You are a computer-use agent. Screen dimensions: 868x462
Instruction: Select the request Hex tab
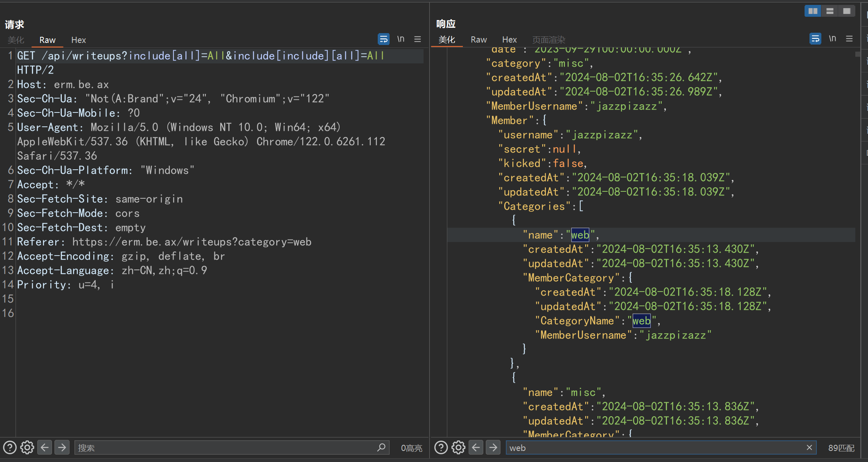click(79, 40)
